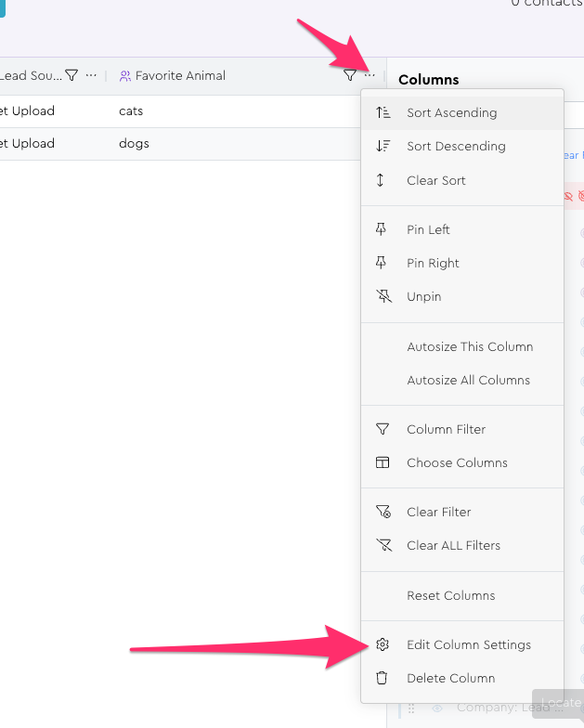The image size is (584, 728).
Task: Open the Favorite Animal column three-dot menu
Action: click(x=370, y=75)
